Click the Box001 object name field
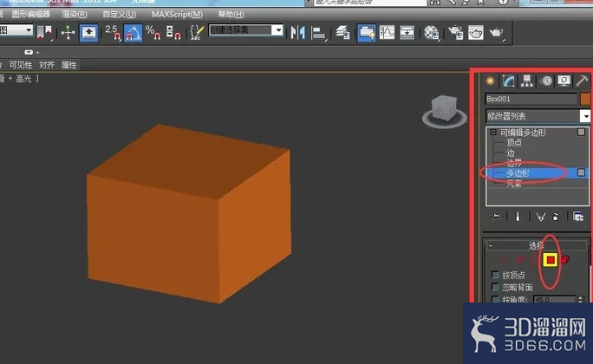The height and width of the screenshot is (364, 593). click(531, 99)
